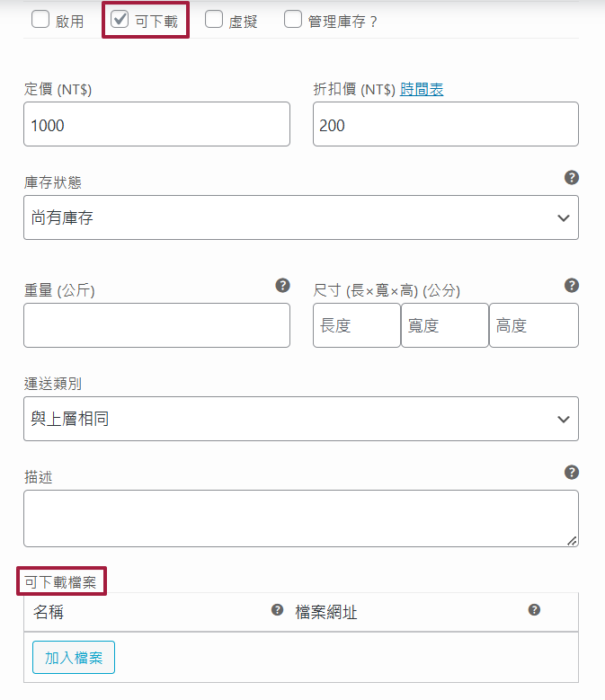Click help icon beside 尺寸 label
The height and width of the screenshot is (700, 605).
tap(571, 286)
